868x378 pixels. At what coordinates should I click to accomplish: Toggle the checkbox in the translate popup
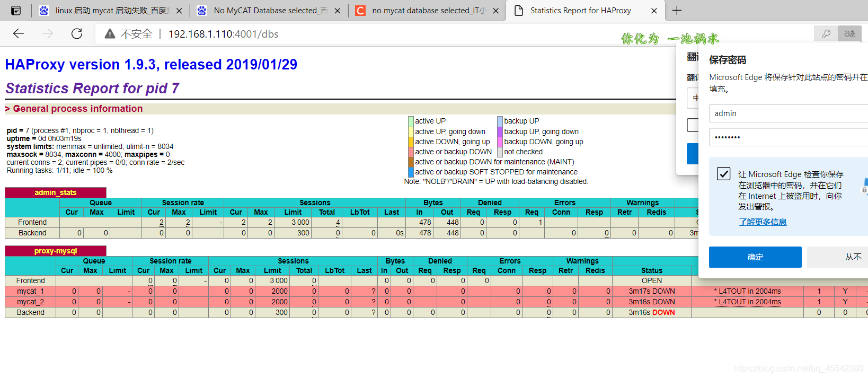[693, 125]
